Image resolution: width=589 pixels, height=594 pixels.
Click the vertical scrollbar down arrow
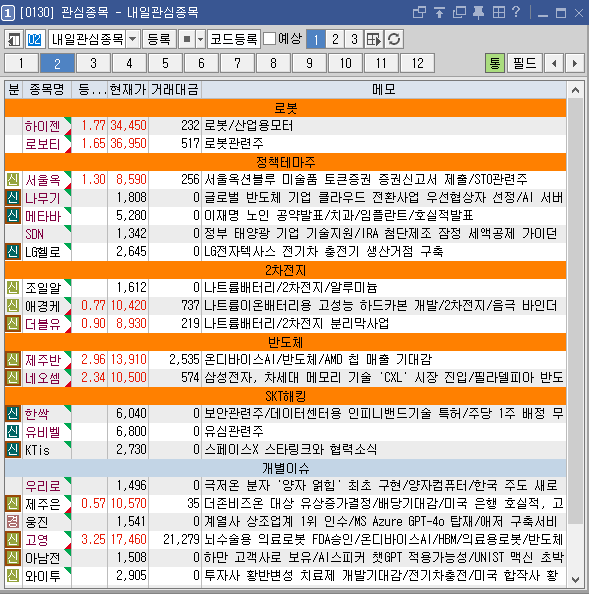pos(575,579)
